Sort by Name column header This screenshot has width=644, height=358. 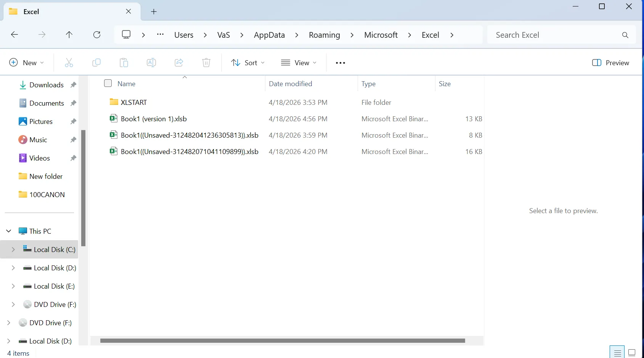[127, 84]
